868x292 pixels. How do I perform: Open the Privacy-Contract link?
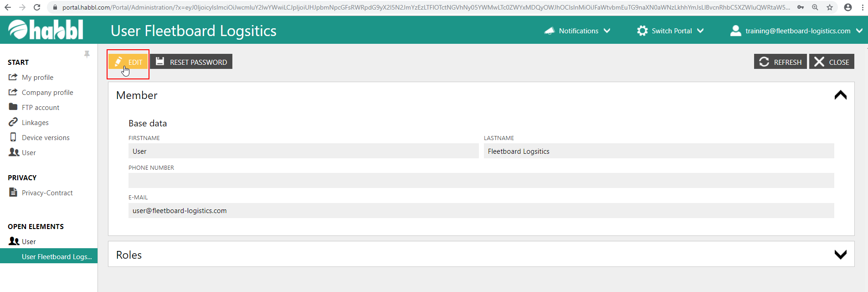pyautogui.click(x=47, y=193)
